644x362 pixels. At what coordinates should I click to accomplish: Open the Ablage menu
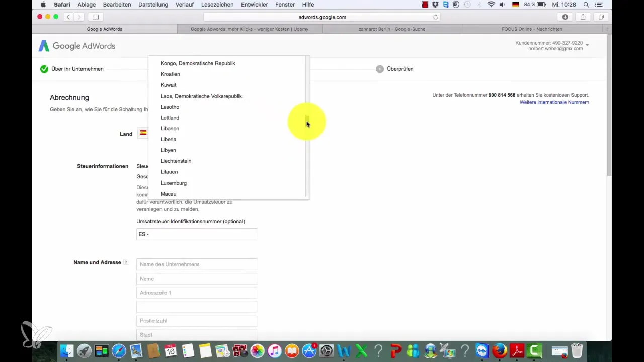87,5
